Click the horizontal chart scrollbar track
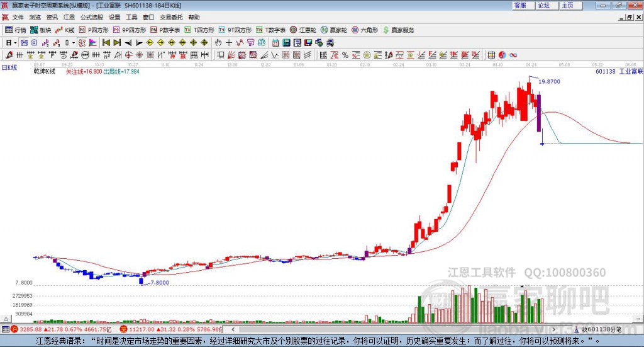 tap(393, 329)
